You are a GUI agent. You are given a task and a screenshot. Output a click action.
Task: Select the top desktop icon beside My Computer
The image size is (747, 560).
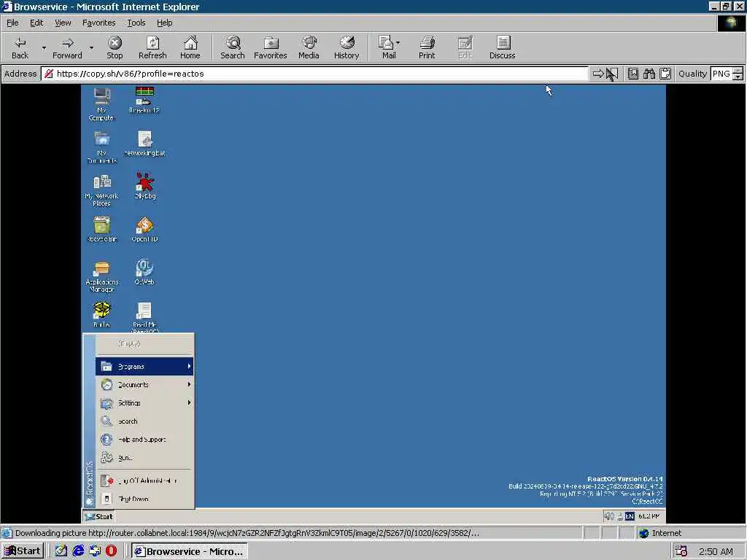(144, 100)
